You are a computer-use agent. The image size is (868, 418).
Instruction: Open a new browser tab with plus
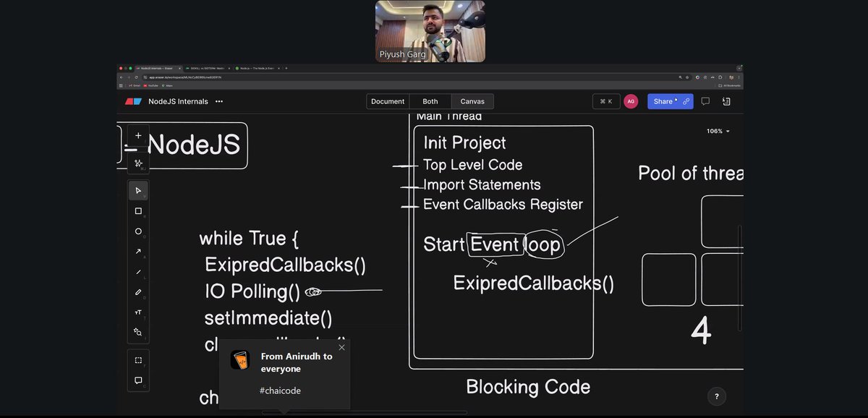(x=286, y=68)
